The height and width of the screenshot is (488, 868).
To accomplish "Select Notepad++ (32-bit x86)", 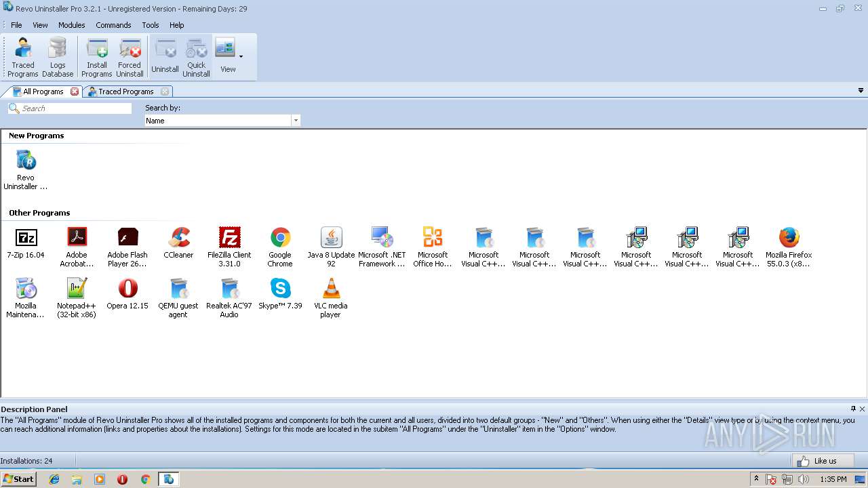I will click(x=77, y=298).
